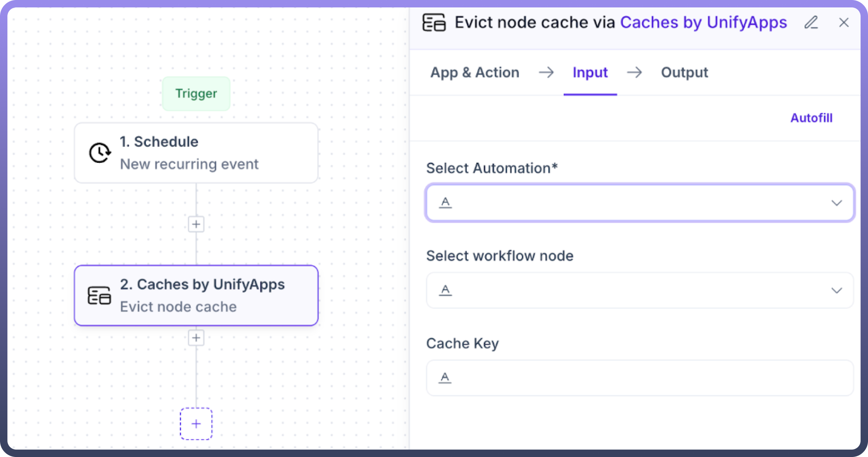Click the Caches icon in step 2
Viewport: 868px width, 457px height.
pos(99,296)
